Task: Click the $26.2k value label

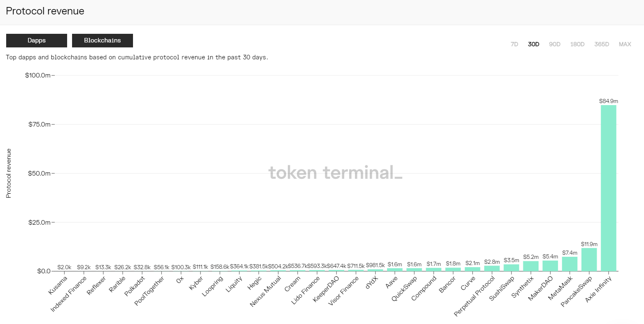Action: (x=123, y=267)
